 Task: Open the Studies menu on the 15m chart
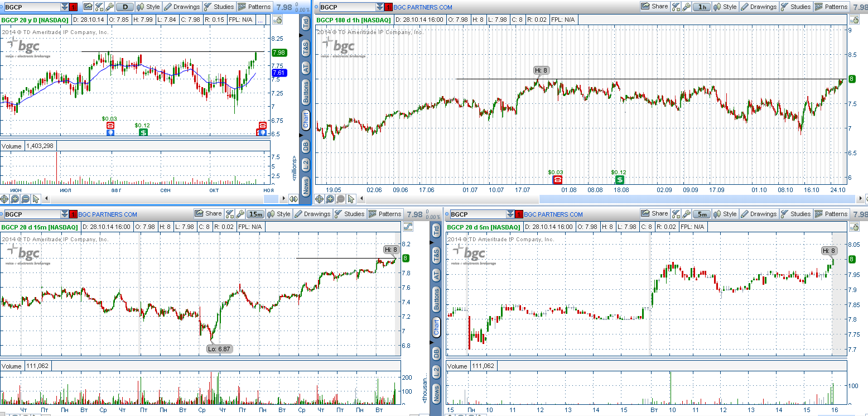pos(349,214)
